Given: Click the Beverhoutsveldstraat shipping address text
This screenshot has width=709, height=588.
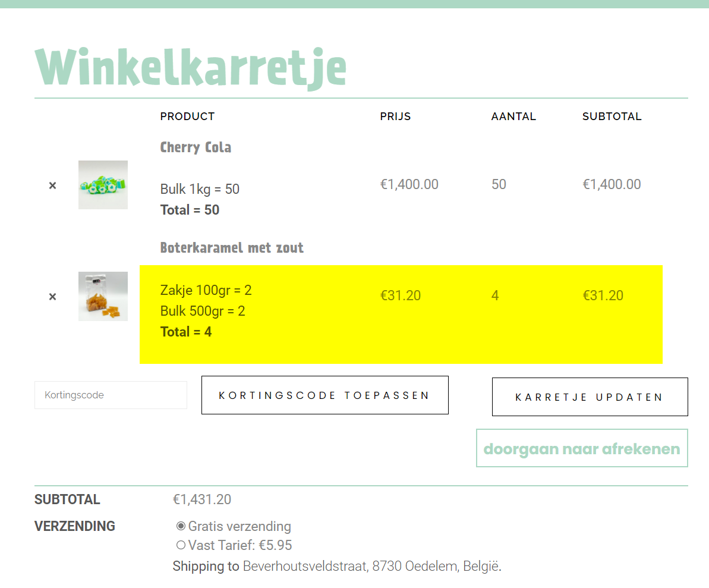Looking at the screenshot, I should tap(372, 566).
